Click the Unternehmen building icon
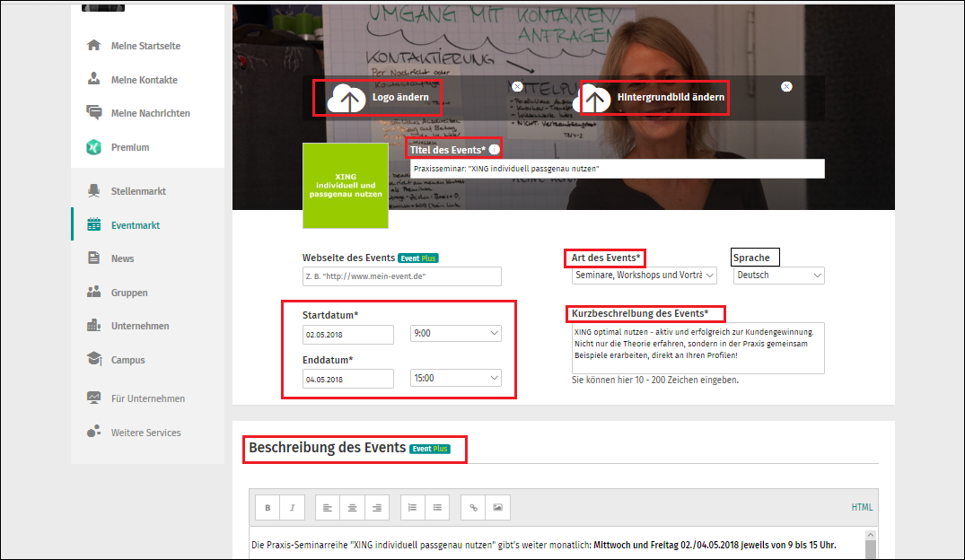This screenshot has width=965, height=560. (x=93, y=325)
